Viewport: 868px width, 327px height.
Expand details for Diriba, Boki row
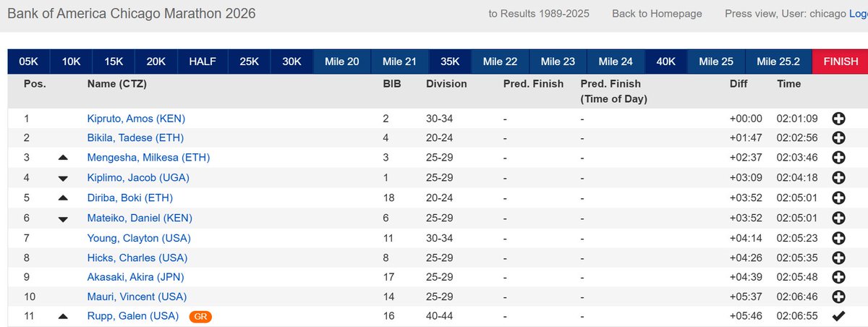click(838, 198)
